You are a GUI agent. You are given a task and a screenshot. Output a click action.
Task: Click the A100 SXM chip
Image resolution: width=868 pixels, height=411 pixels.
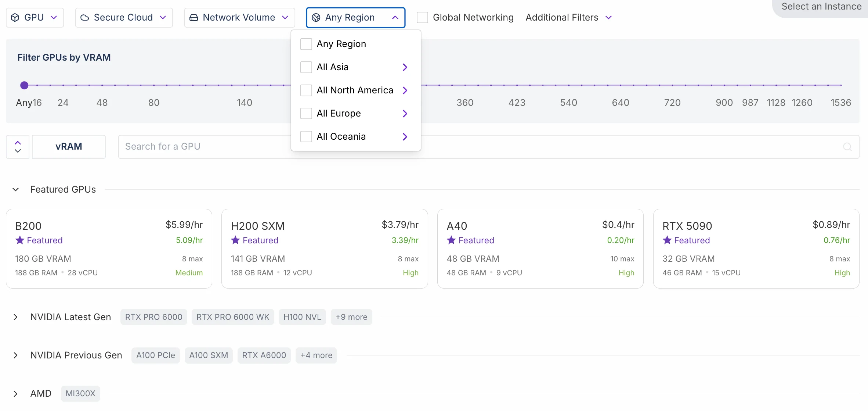[x=209, y=355]
